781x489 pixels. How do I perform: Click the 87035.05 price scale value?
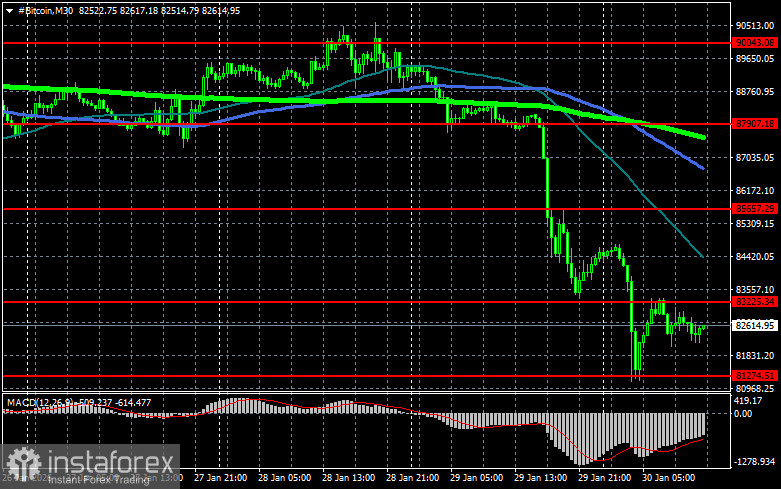(x=755, y=158)
